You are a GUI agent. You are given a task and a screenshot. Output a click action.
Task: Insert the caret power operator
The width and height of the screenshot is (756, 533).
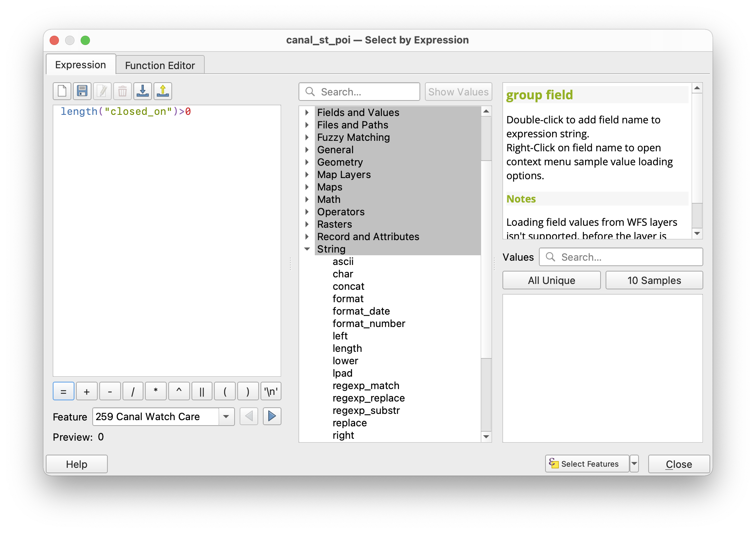tap(179, 391)
